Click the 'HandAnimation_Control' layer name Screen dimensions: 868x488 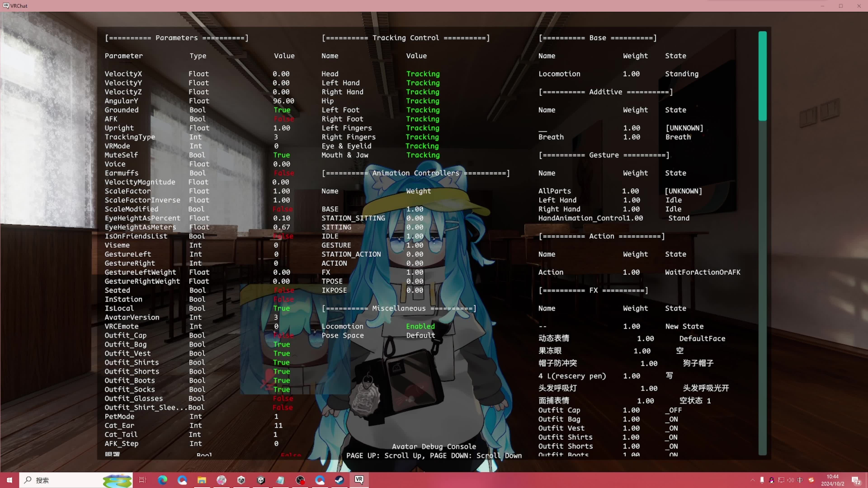582,218
